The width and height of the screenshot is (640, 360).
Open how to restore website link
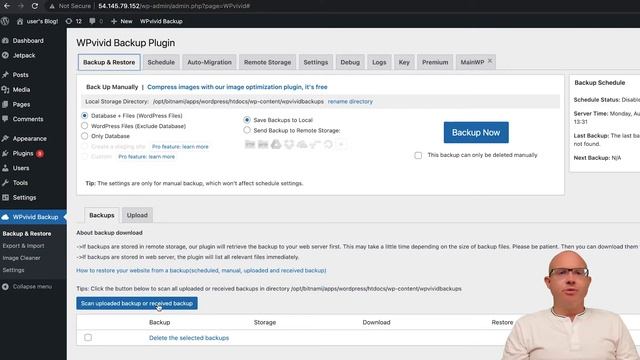coord(201,270)
